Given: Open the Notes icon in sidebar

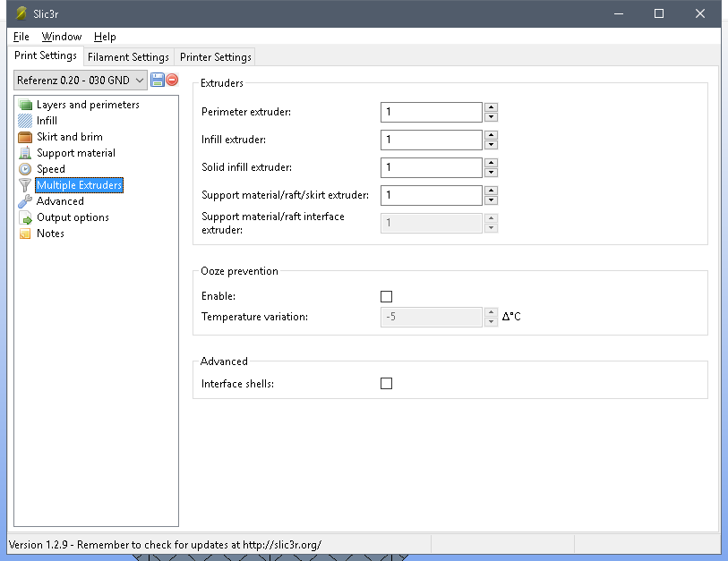Looking at the screenshot, I should pyautogui.click(x=25, y=234).
